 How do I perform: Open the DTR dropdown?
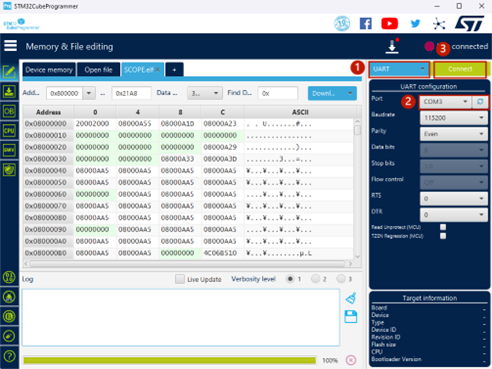pos(454,215)
